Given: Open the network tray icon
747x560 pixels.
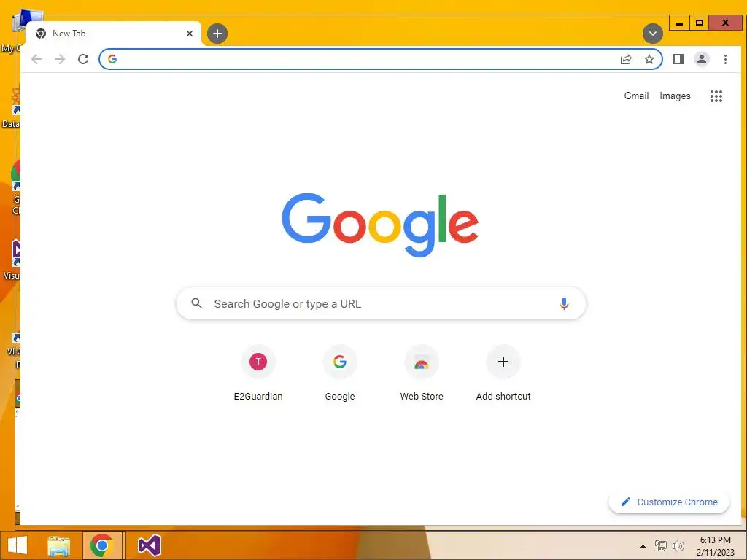Looking at the screenshot, I should tap(661, 545).
